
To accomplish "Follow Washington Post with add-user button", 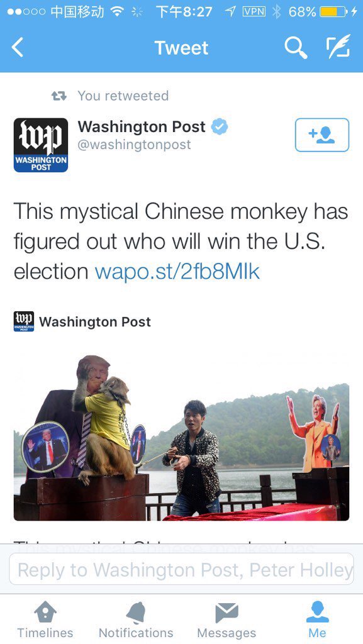I will [x=322, y=135].
